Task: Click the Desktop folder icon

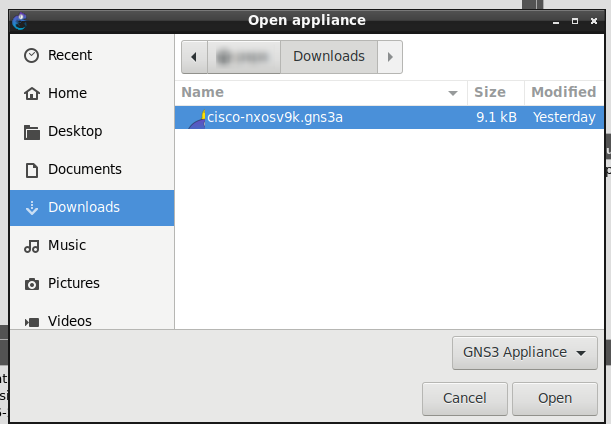Action: click(32, 132)
